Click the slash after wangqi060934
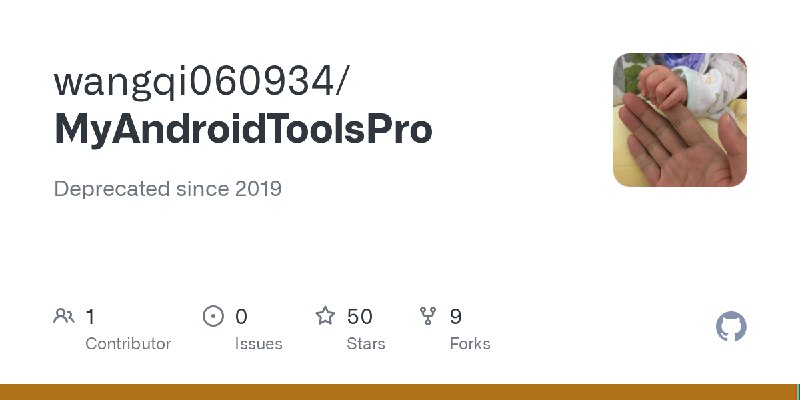This screenshot has height=400, width=800. pyautogui.click(x=343, y=83)
